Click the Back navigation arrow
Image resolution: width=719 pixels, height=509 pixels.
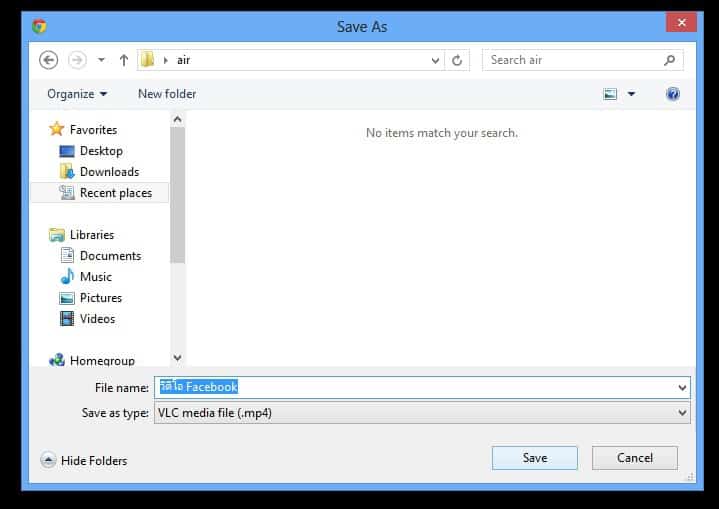click(x=48, y=60)
